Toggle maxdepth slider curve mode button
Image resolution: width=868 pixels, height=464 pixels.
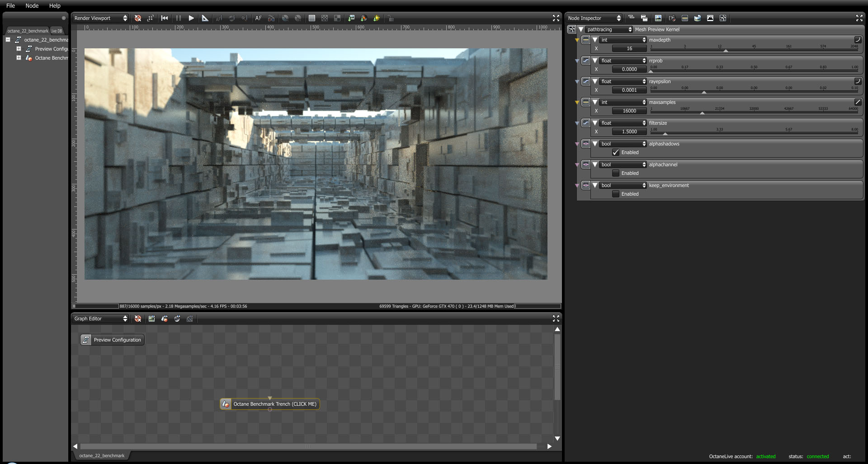[858, 40]
